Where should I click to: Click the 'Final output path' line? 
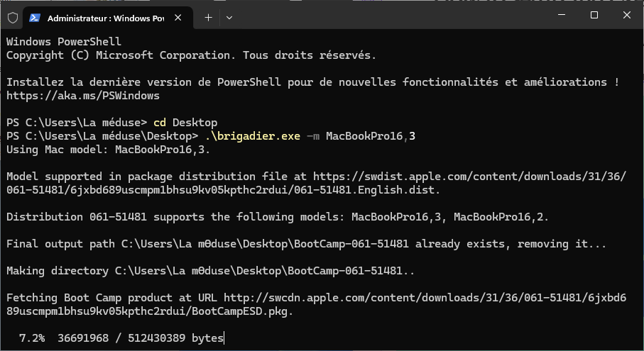coord(306,244)
